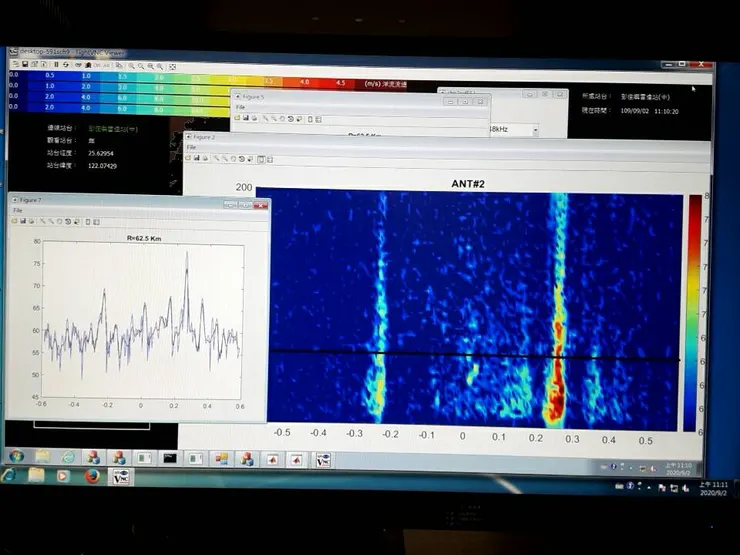
Task: Click the peak in the R=62.5 Km plot
Action: coord(186,254)
